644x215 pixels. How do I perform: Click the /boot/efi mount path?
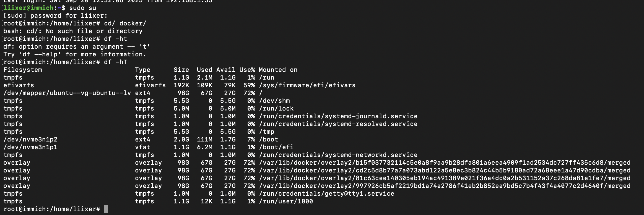[276, 147]
